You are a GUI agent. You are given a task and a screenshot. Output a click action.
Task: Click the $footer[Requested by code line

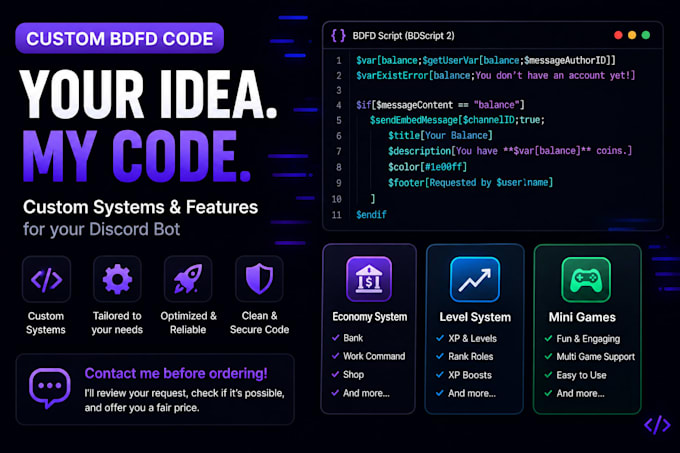point(471,183)
